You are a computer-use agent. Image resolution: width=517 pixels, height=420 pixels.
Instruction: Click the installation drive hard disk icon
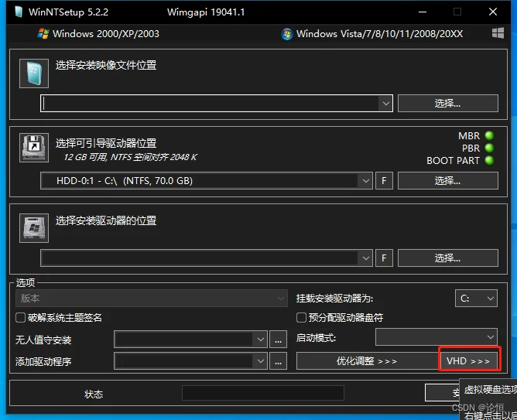(x=34, y=228)
